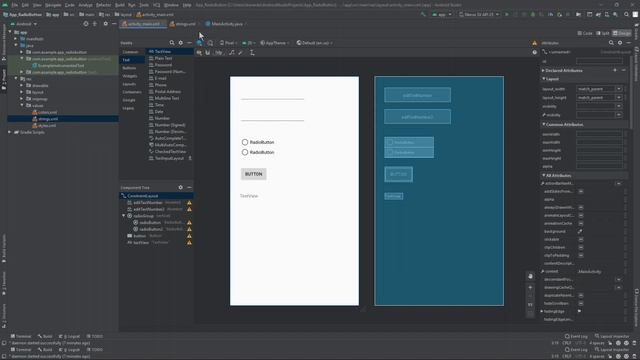Open the layout warnings triangle icon
Viewport: 640px width, 360px height.
coord(534,43)
